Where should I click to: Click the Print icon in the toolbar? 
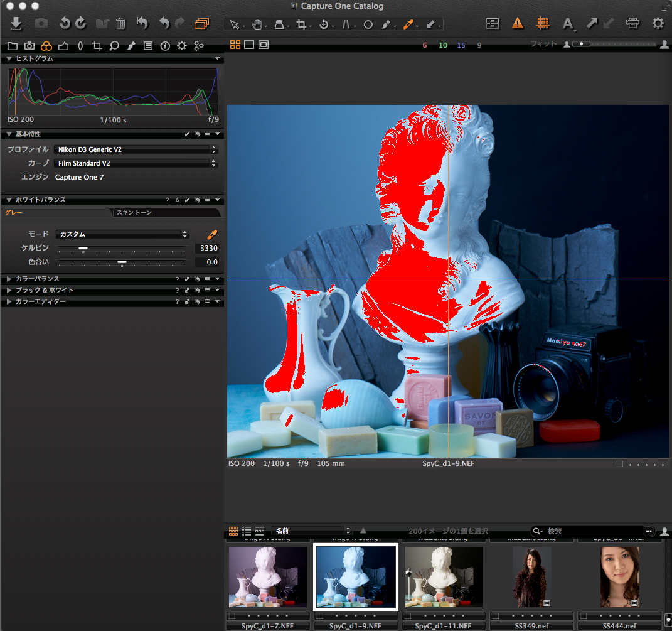(x=632, y=24)
